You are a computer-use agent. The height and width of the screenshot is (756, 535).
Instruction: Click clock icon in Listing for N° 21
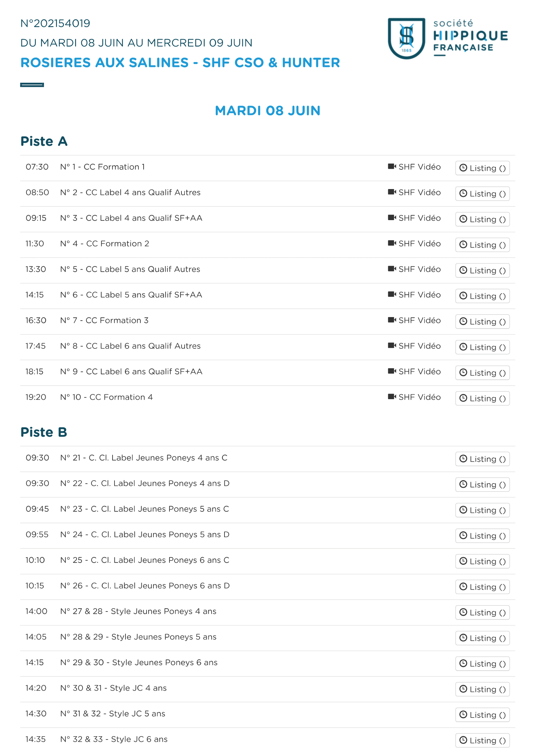pos(463,459)
